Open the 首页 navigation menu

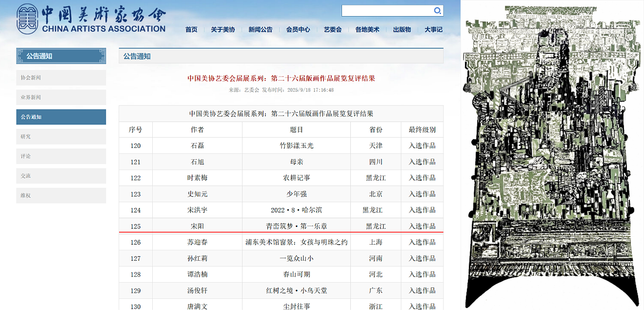(191, 29)
